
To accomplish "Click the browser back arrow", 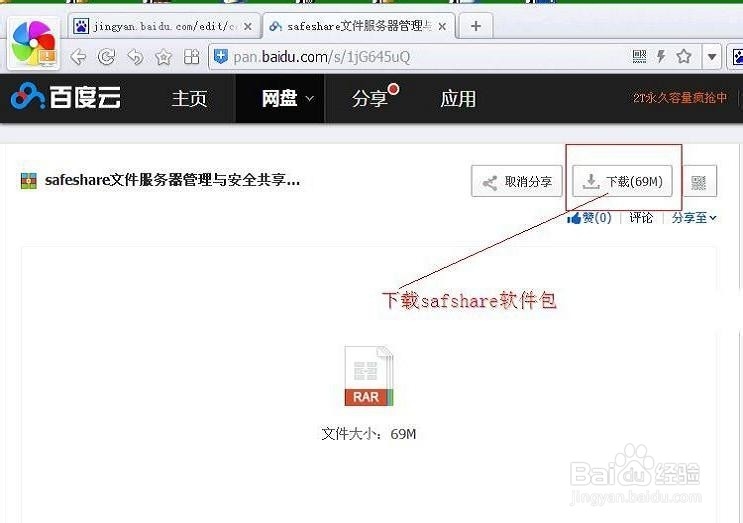I will click(x=78, y=57).
